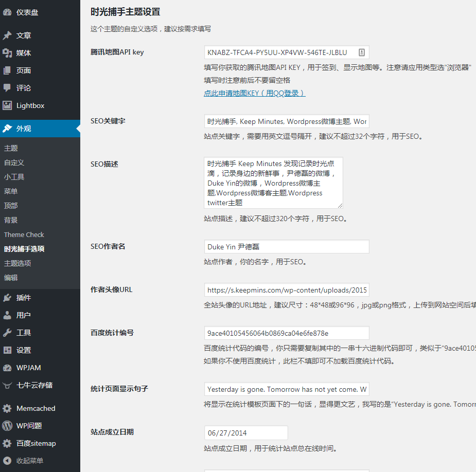Click inside the SEO描述 text area

click(273, 183)
